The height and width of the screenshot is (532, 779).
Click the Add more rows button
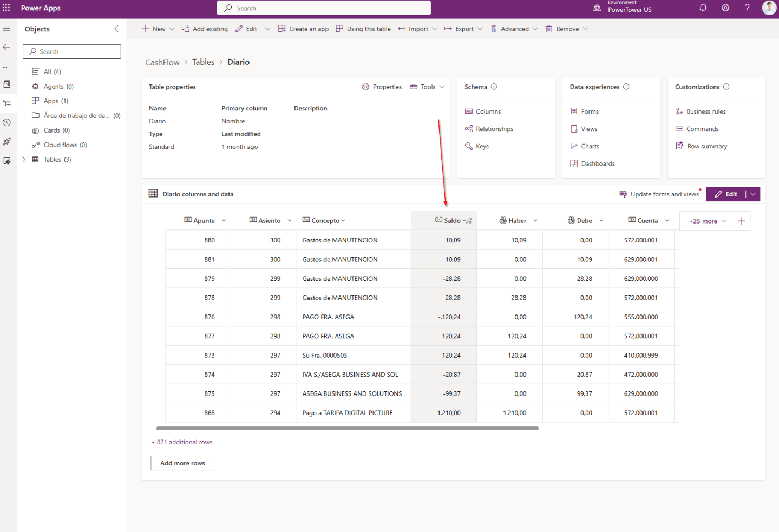coord(182,463)
